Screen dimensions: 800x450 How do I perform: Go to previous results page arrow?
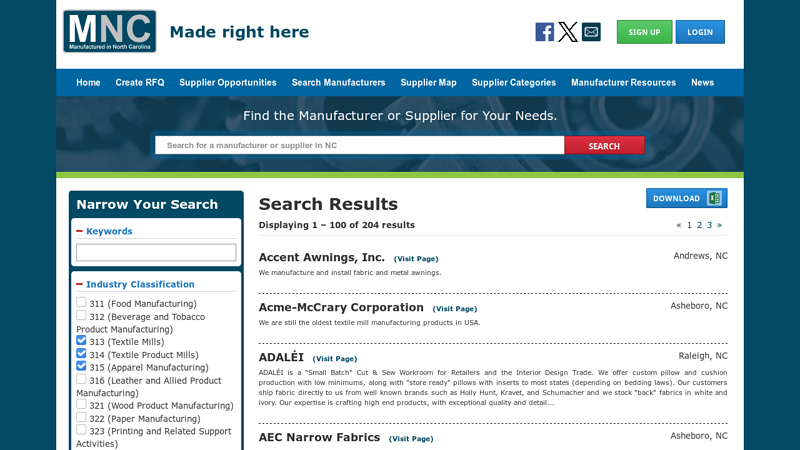pos(679,225)
